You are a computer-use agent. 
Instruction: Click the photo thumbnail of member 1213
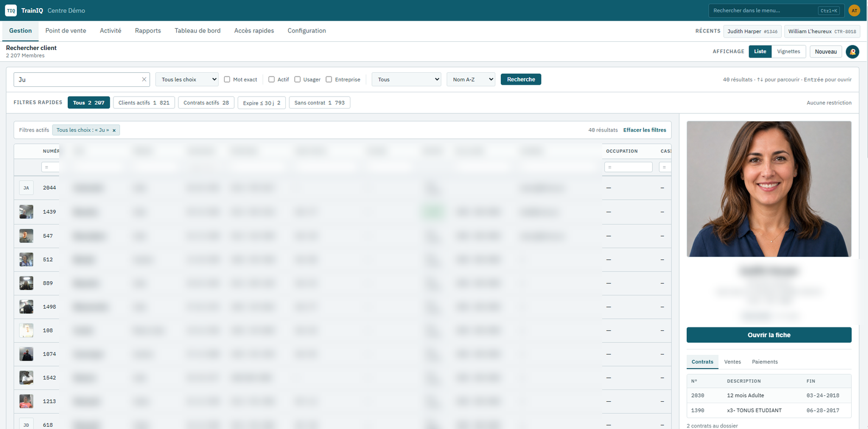[26, 401]
